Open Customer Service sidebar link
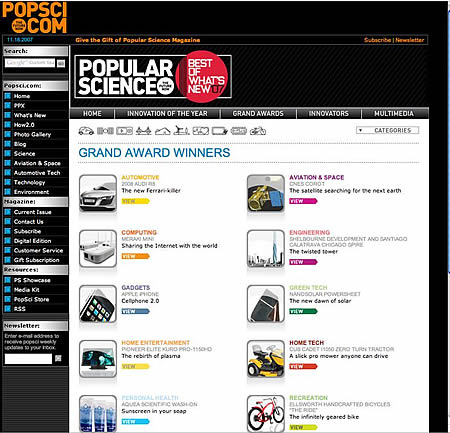 click(x=38, y=251)
